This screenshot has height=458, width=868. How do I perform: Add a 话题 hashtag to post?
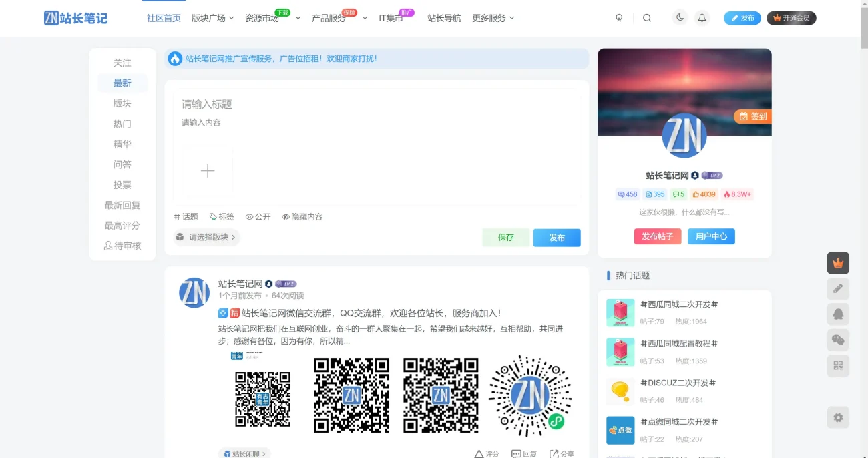coord(186,217)
